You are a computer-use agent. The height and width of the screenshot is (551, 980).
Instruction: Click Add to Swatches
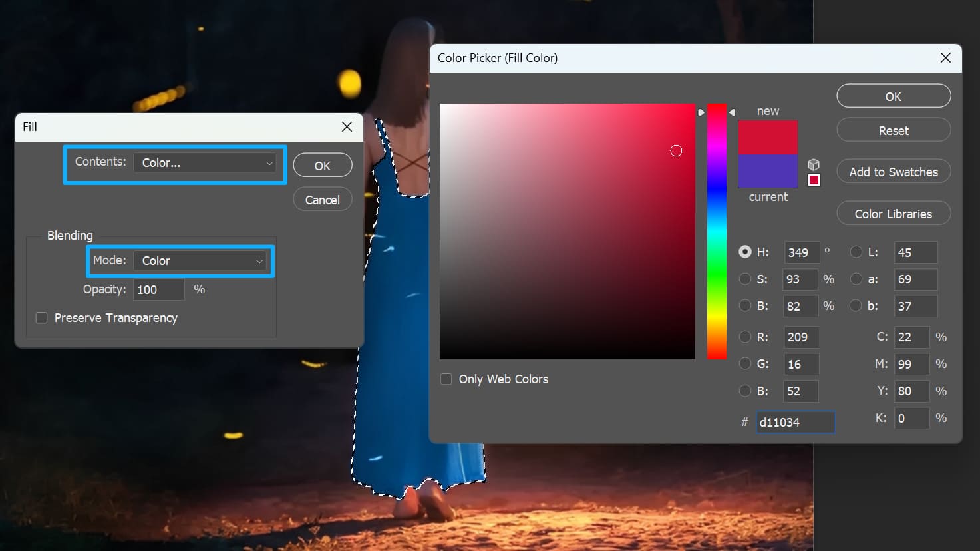click(x=893, y=171)
